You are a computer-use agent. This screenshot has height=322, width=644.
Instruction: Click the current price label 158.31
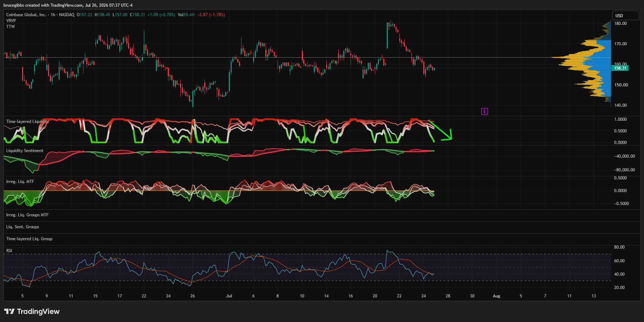pyautogui.click(x=620, y=68)
